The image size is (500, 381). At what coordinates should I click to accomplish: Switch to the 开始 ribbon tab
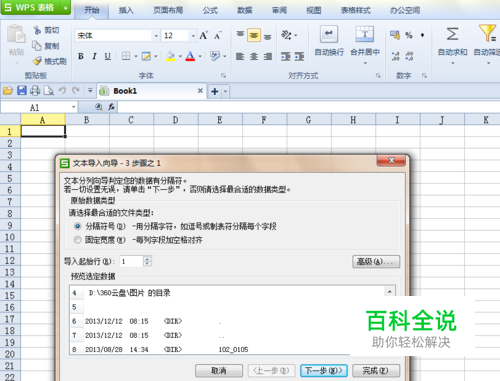click(x=92, y=10)
